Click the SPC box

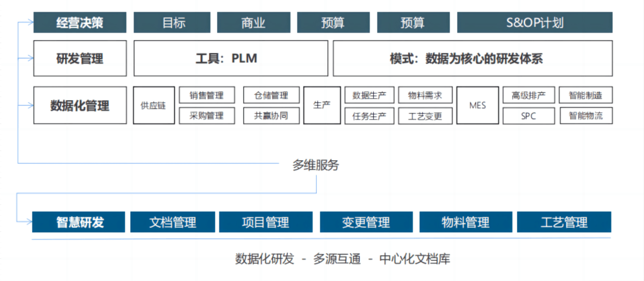[528, 116]
